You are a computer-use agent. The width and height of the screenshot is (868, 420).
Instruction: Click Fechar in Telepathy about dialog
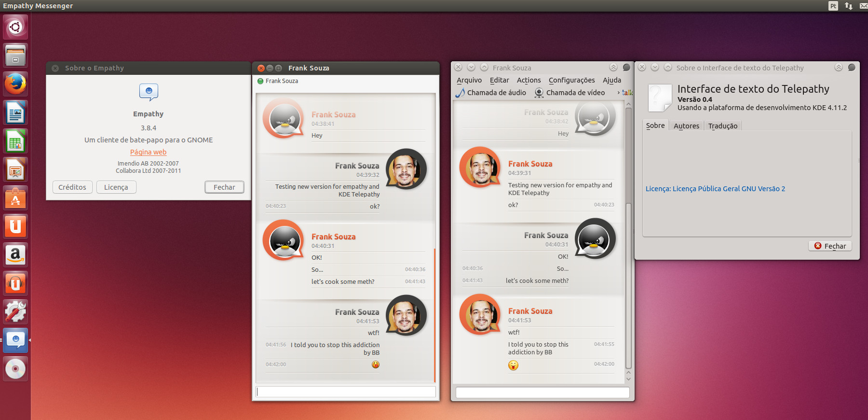tap(830, 246)
